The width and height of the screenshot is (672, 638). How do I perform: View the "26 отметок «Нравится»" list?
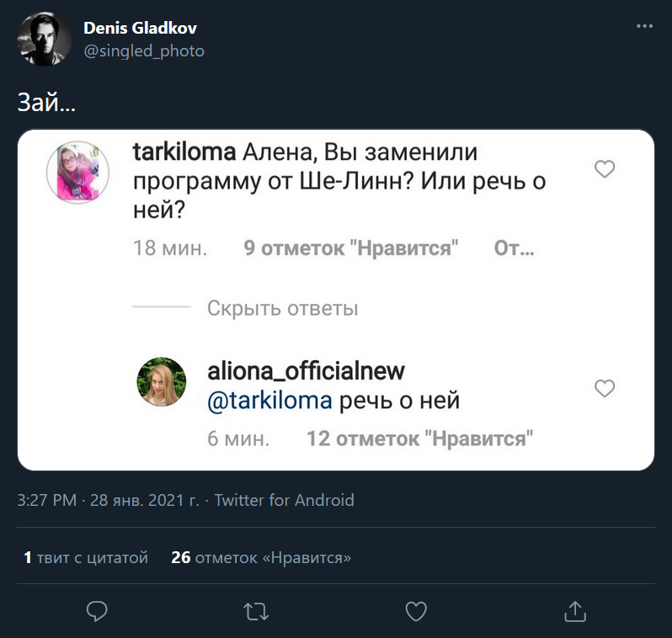click(261, 557)
